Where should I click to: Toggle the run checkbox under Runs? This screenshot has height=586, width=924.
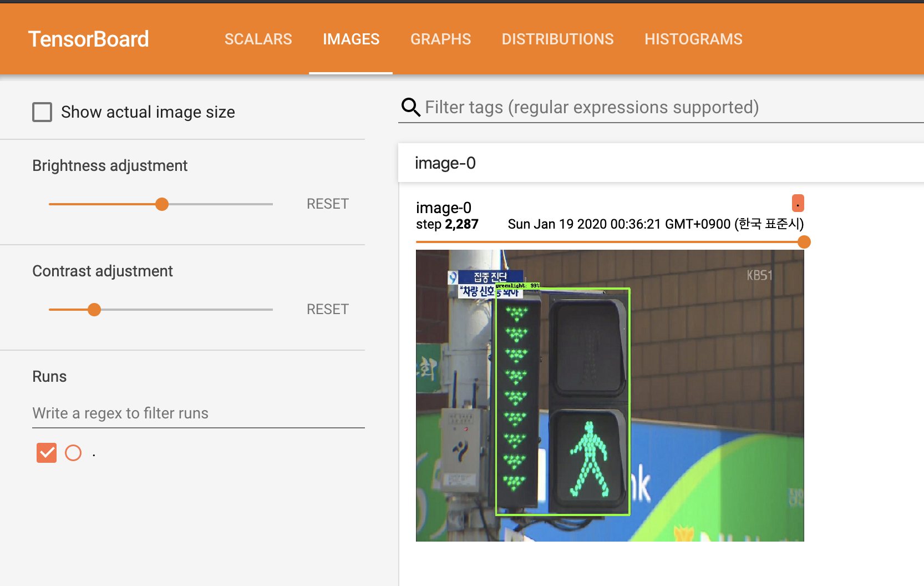click(x=47, y=453)
